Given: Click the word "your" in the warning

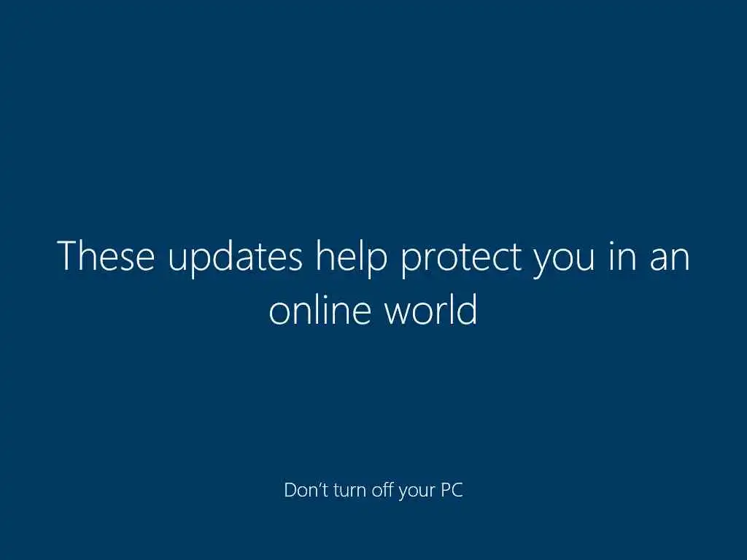Looking at the screenshot, I should coord(417,492).
